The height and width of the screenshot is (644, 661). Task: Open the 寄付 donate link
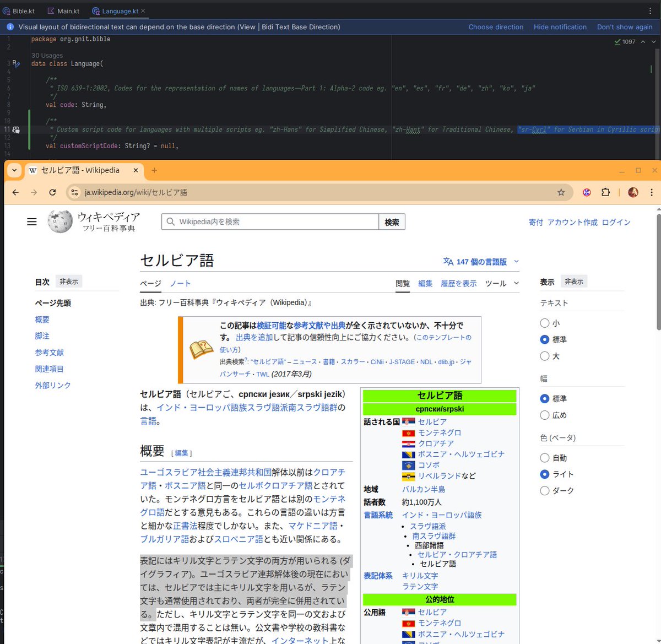tap(536, 223)
